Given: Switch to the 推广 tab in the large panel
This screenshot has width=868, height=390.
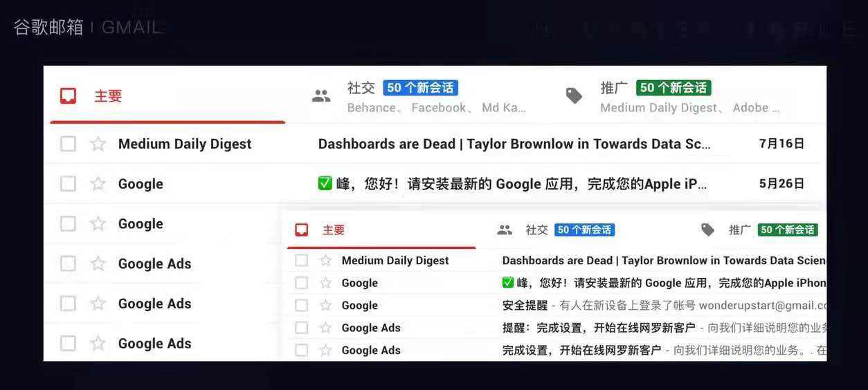Looking at the screenshot, I should (614, 88).
